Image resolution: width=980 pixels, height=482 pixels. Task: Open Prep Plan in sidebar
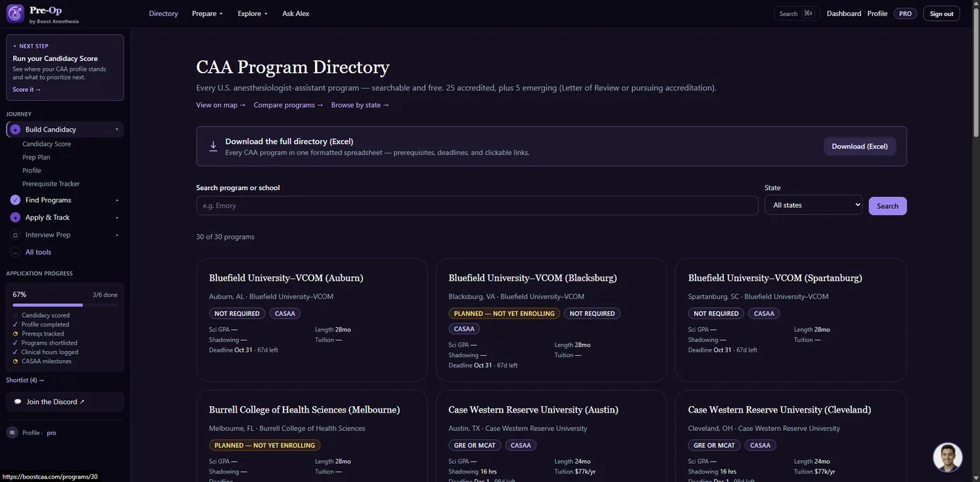36,157
